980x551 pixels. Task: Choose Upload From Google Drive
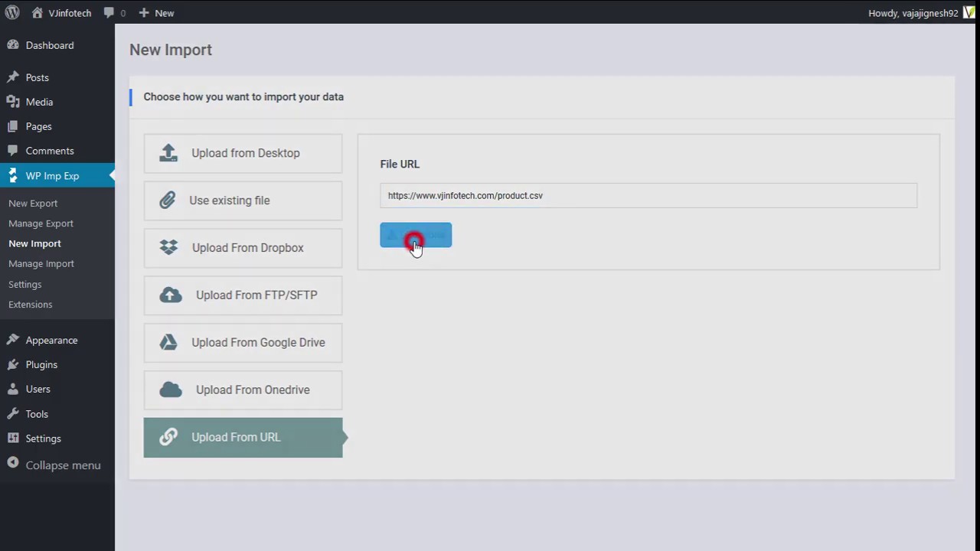(x=243, y=343)
